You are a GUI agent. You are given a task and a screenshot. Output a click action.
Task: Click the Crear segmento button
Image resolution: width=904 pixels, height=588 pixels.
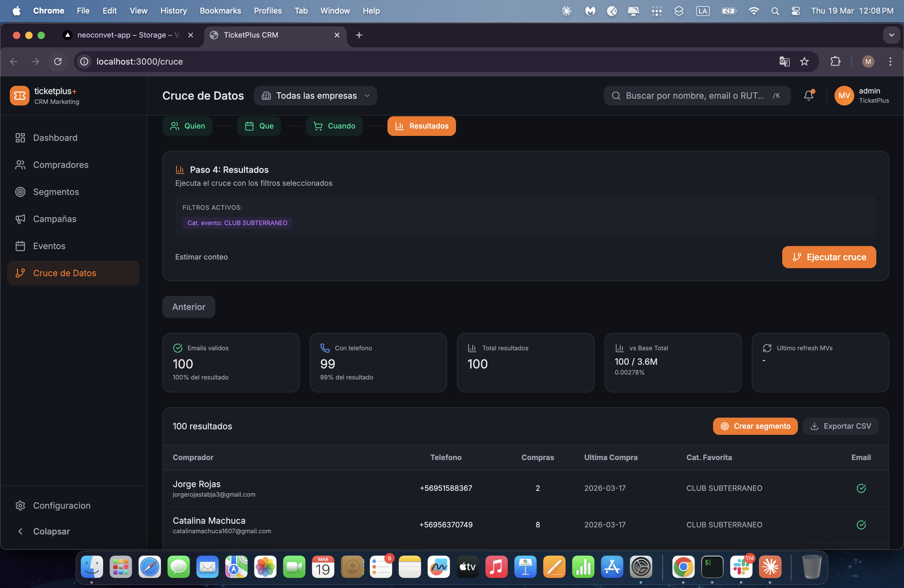755,426
